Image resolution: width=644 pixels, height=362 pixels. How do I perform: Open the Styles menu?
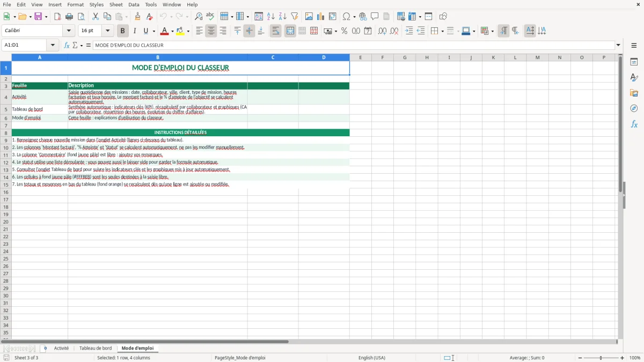(x=97, y=4)
